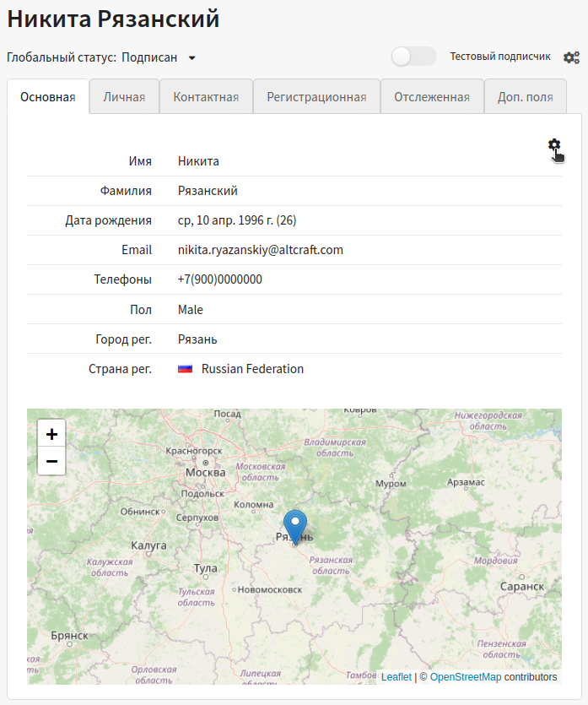Click Серпухов label on the map
The image size is (588, 705).
coord(197,518)
